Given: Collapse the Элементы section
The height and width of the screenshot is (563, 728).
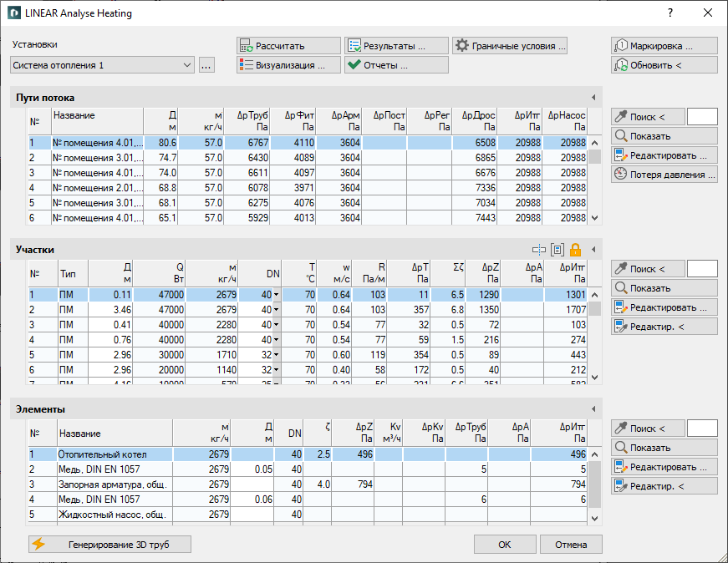Looking at the screenshot, I should point(593,409).
